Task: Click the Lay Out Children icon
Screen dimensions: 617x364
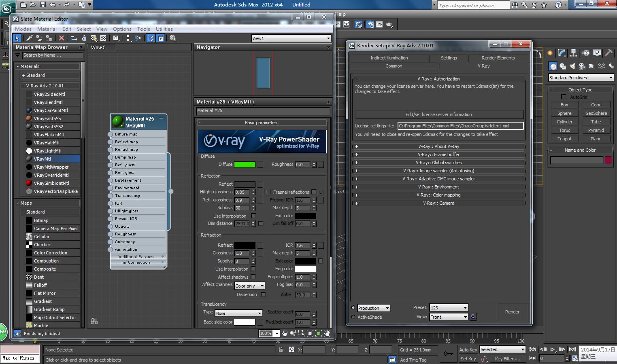Action: (x=138, y=38)
